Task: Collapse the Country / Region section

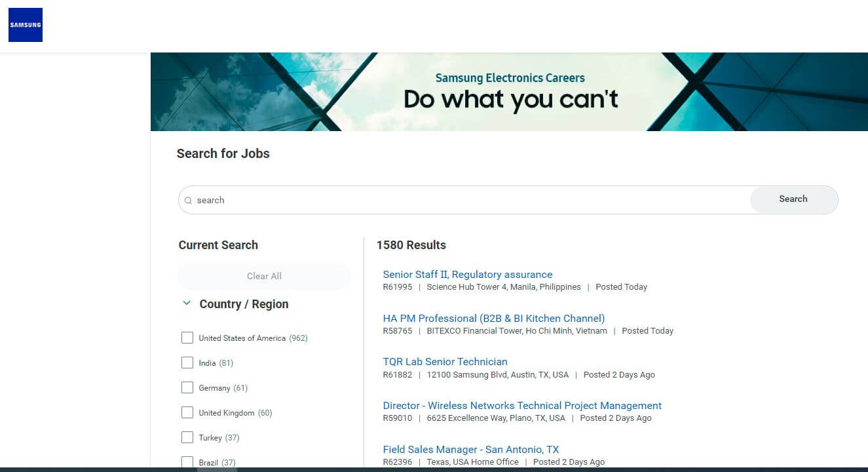Action: (x=185, y=304)
